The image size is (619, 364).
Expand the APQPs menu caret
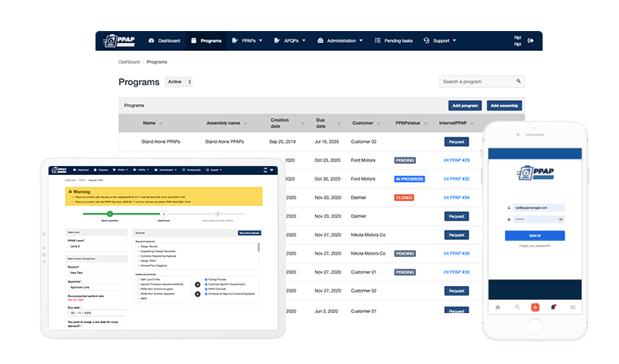[x=304, y=41]
